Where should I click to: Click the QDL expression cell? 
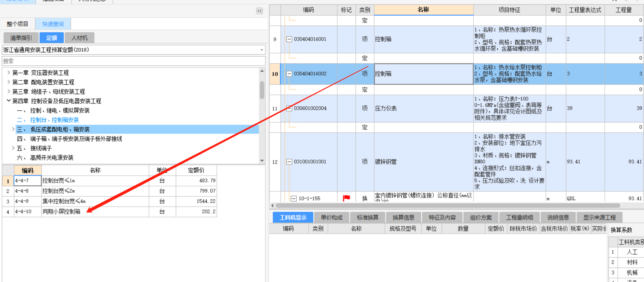point(585,198)
